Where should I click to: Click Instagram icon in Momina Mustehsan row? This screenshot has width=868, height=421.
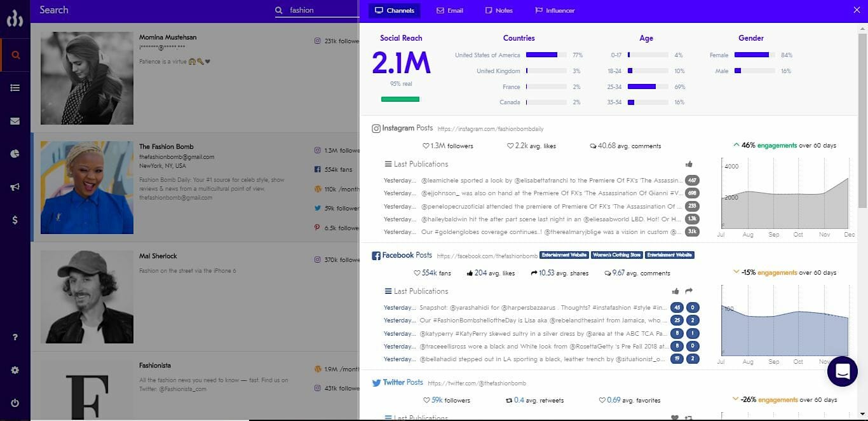pyautogui.click(x=318, y=41)
